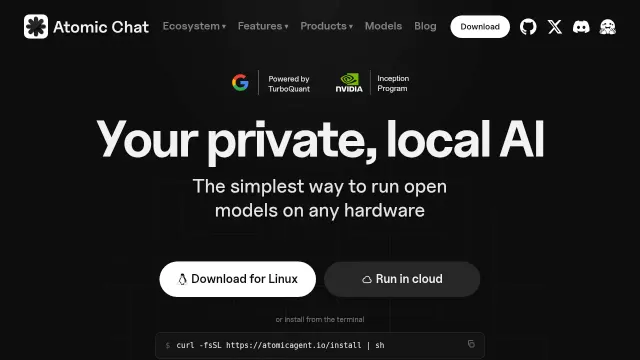The height and width of the screenshot is (360, 640).
Task: Click the Inception Program text
Action: 393,83
